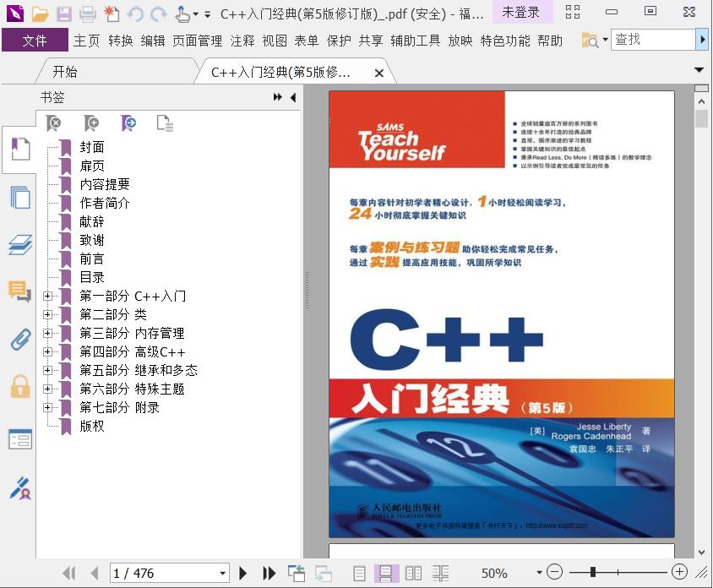Click the add new bookmark icon
Screen dimensions: 713x588
91,122
